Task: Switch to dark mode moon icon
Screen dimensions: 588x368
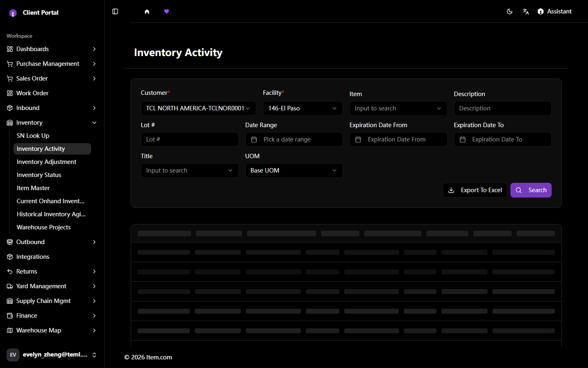Action: (x=510, y=11)
